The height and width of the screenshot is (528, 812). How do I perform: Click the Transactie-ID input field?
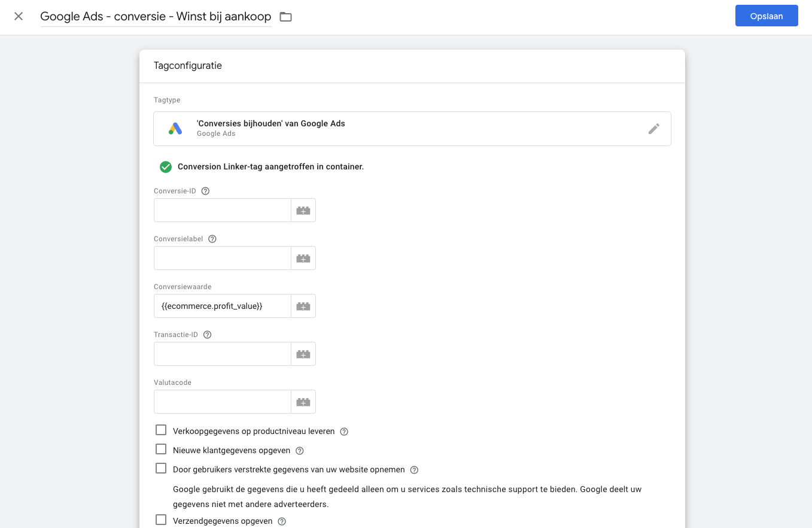[223, 354]
